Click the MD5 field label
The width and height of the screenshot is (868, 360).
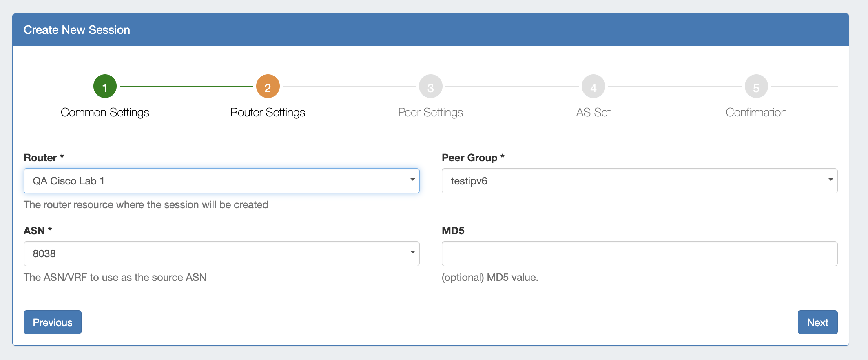(x=453, y=231)
